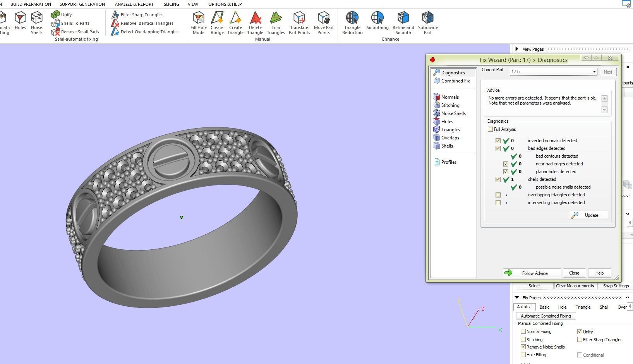Toggle planar holes detected checkbox
The height and width of the screenshot is (364, 633).
pyautogui.click(x=506, y=172)
